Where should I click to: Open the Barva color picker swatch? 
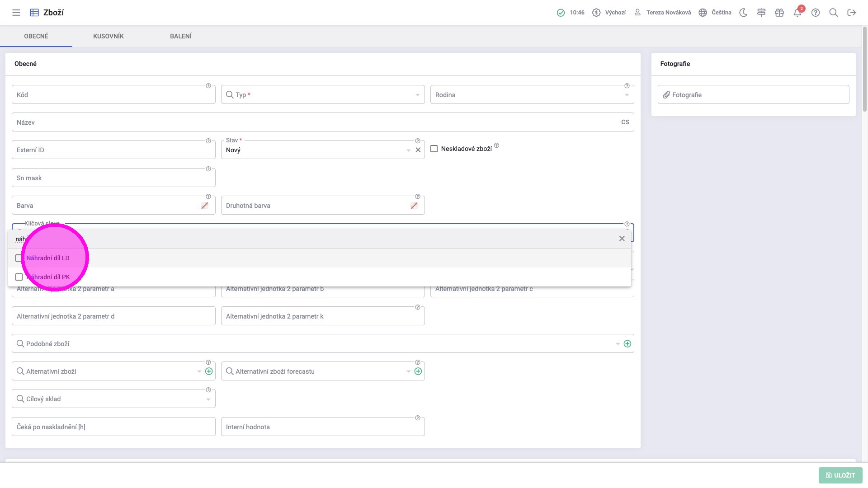205,206
